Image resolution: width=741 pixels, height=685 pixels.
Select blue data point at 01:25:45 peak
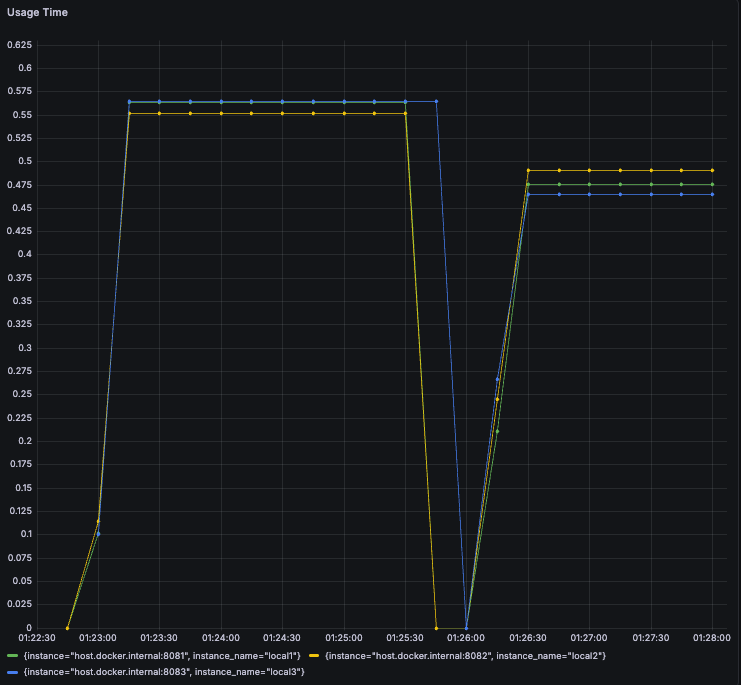pyautogui.click(x=436, y=102)
